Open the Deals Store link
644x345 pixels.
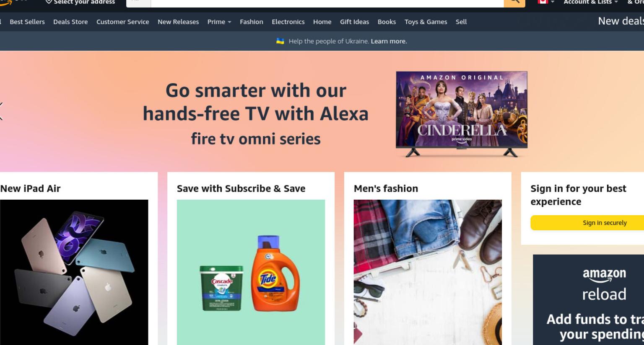tap(70, 22)
